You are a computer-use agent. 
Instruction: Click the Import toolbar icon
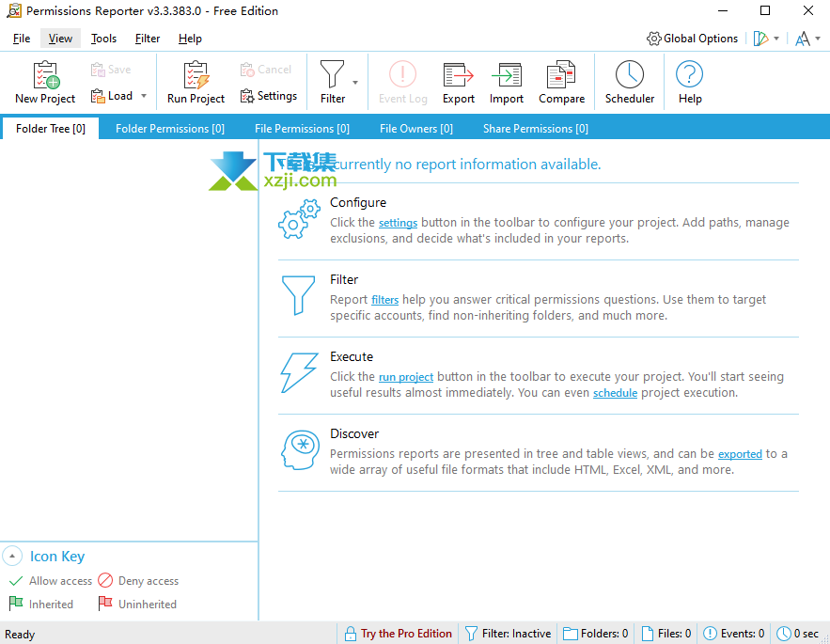click(506, 82)
